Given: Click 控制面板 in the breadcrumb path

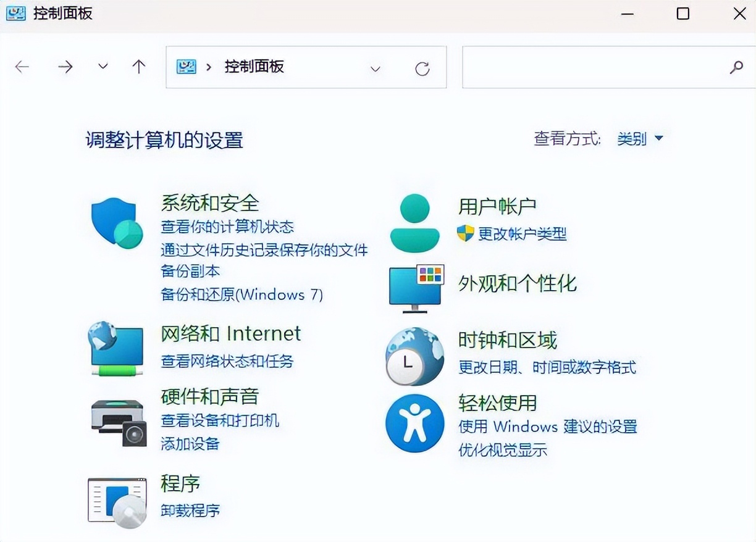Looking at the screenshot, I should pos(254,67).
